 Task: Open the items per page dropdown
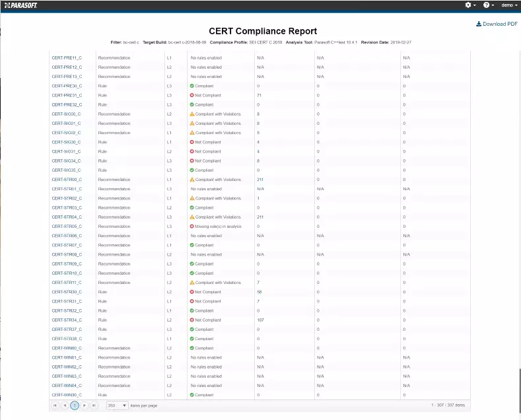coord(118,405)
